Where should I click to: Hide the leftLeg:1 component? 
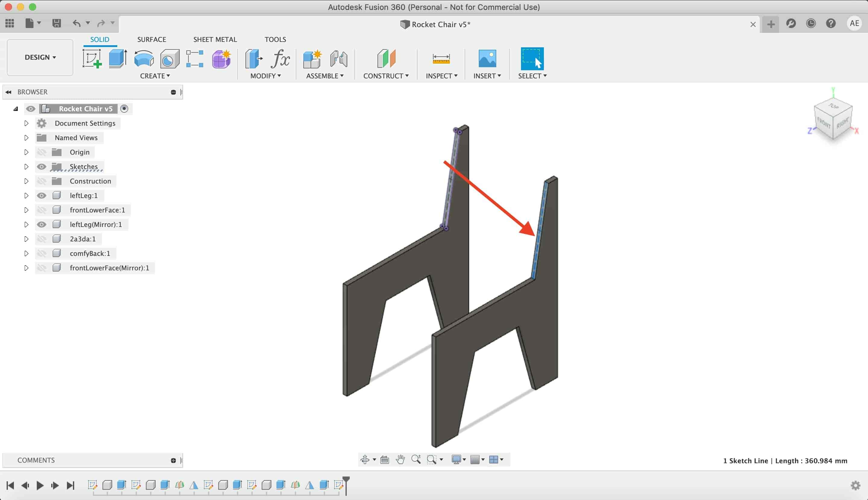[42, 196]
